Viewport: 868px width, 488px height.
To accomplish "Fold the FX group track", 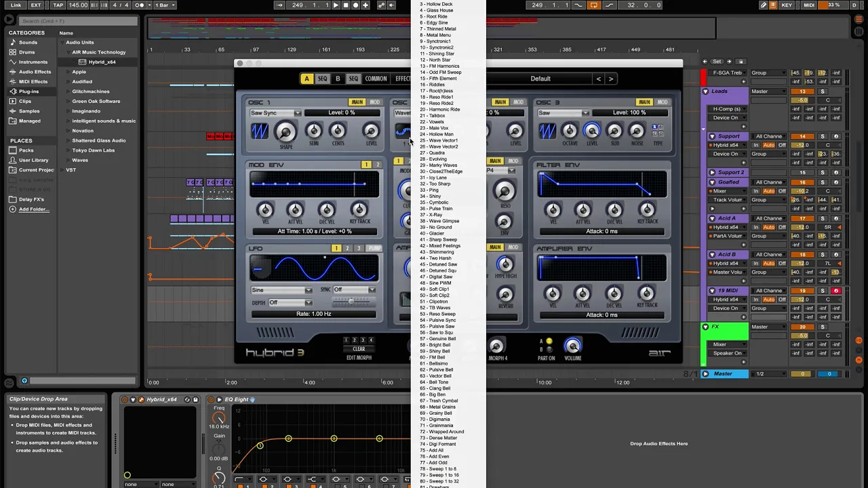I will pyautogui.click(x=706, y=327).
